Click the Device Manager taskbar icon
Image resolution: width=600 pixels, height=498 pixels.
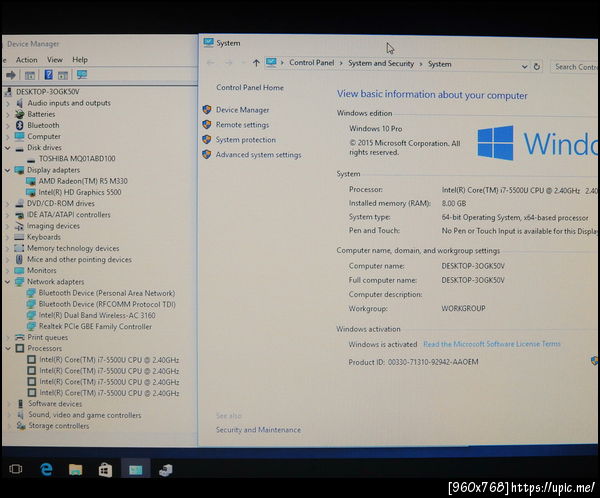pos(165,470)
